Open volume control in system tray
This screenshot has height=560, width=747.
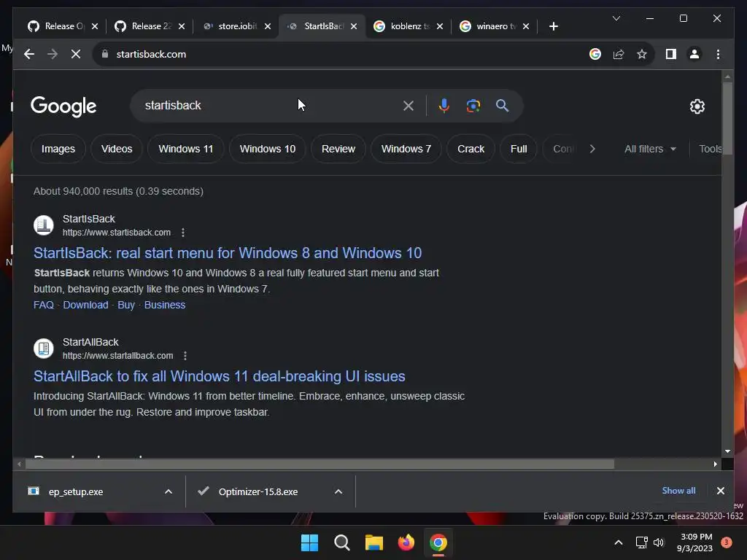pos(659,542)
